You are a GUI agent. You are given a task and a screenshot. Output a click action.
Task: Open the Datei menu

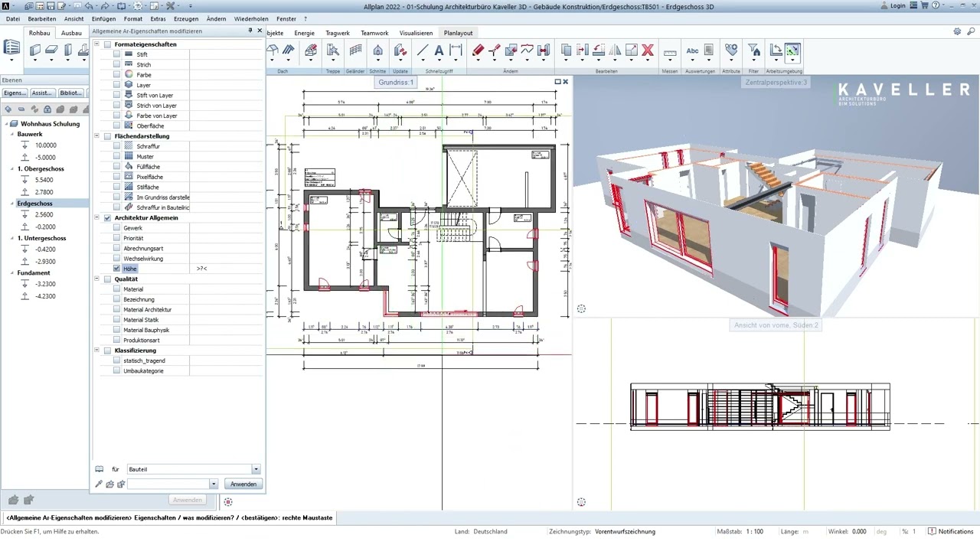[13, 18]
